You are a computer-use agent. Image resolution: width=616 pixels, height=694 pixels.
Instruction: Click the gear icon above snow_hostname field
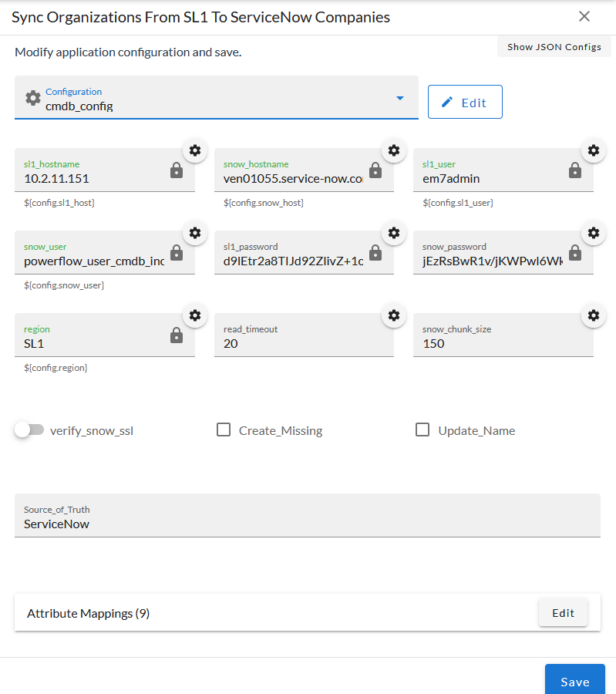[394, 150]
